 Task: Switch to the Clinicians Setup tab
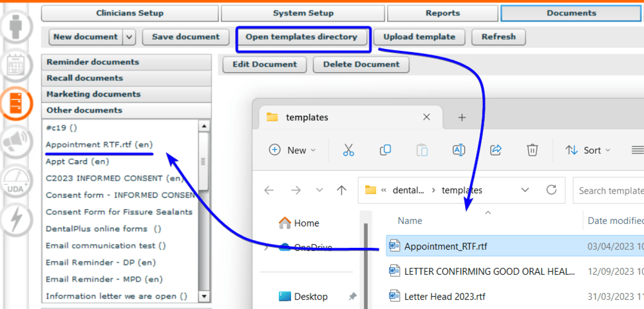(129, 13)
